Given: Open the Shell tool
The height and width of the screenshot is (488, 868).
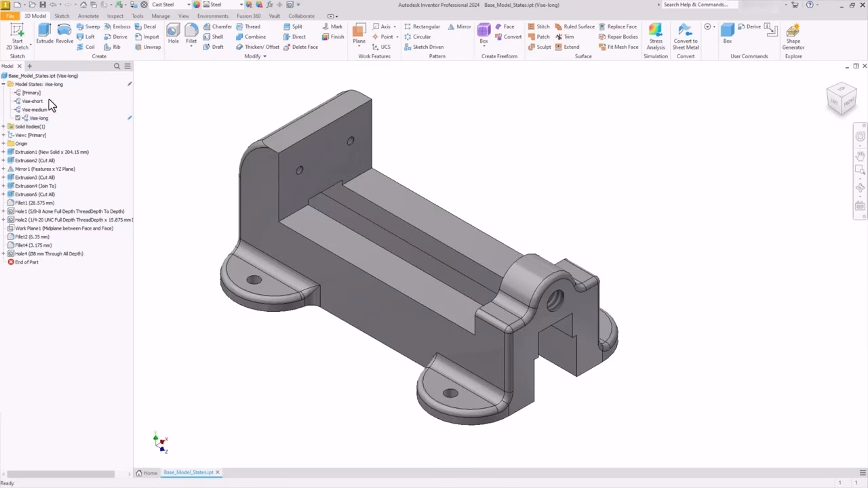Looking at the screenshot, I should tap(218, 37).
